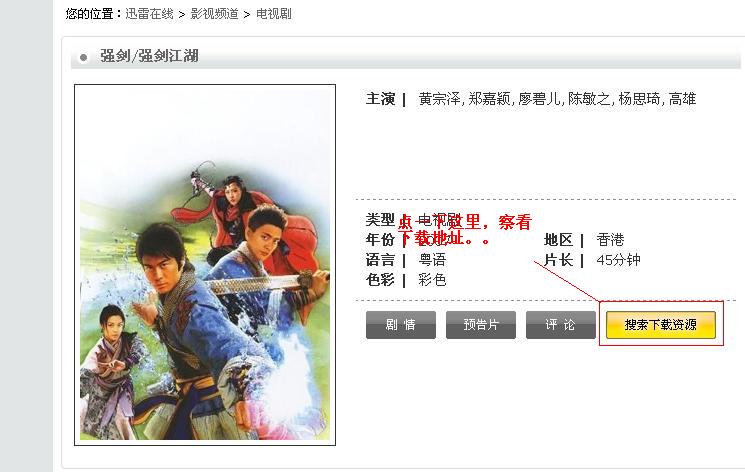Open the 强剑 drama poster image
This screenshot has width=745, height=472.
click(205, 265)
